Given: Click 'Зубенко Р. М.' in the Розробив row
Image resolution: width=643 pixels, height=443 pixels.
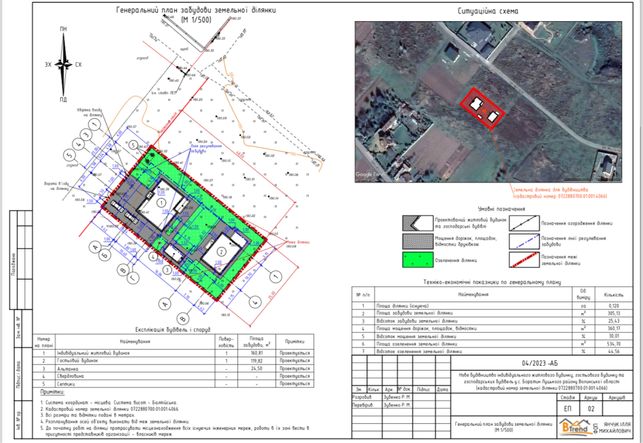Looking at the screenshot, I should tap(397, 397).
